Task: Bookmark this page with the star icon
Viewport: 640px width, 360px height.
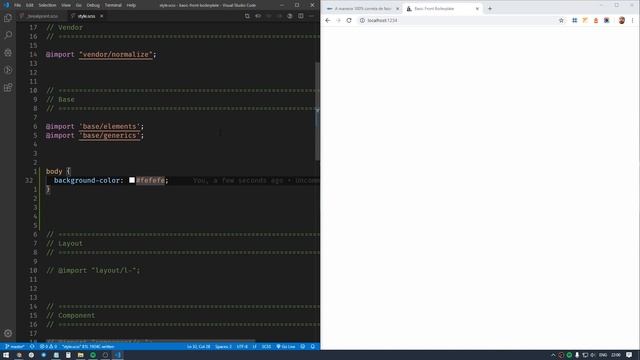Action: [x=561, y=20]
